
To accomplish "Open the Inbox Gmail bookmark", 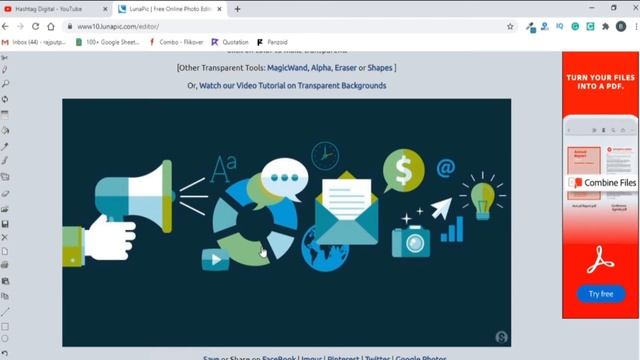I will tap(34, 42).
